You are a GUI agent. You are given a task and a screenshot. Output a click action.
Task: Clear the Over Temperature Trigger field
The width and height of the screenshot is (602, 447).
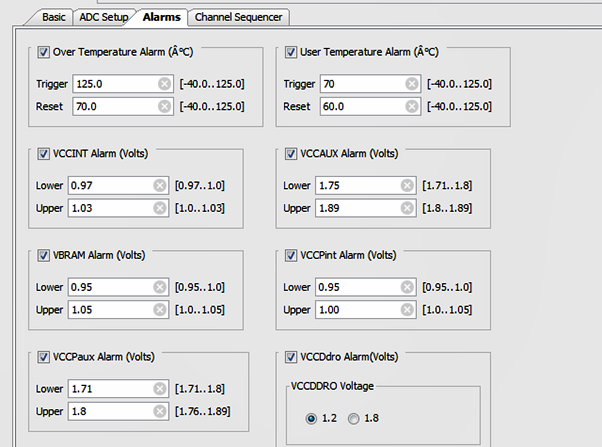[165, 84]
